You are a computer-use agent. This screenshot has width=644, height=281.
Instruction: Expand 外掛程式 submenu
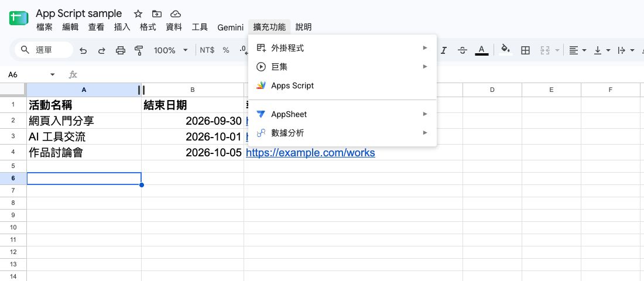point(342,48)
